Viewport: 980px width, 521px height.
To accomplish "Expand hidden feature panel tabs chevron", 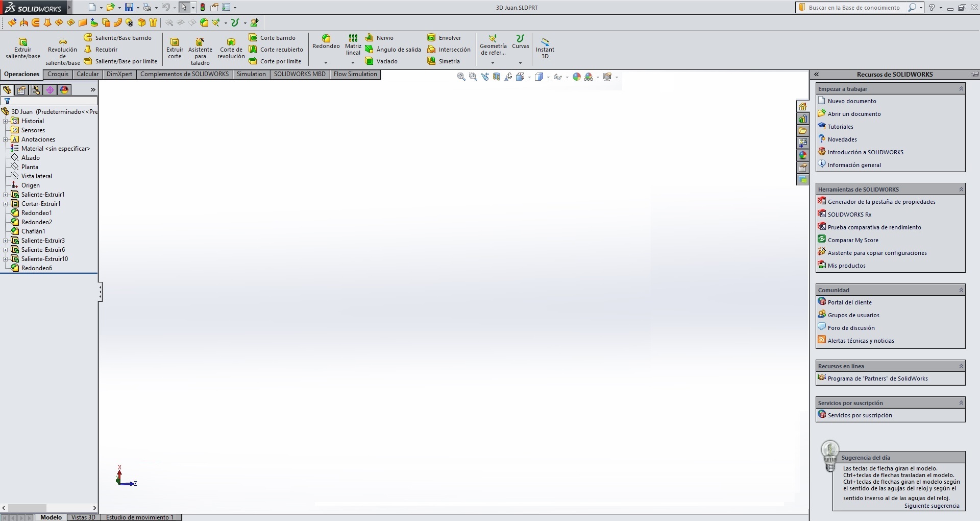I will pos(92,90).
